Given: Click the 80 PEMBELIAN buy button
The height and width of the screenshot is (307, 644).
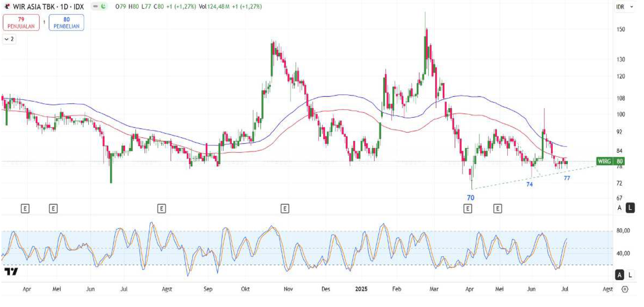Looking at the screenshot, I should [66, 22].
